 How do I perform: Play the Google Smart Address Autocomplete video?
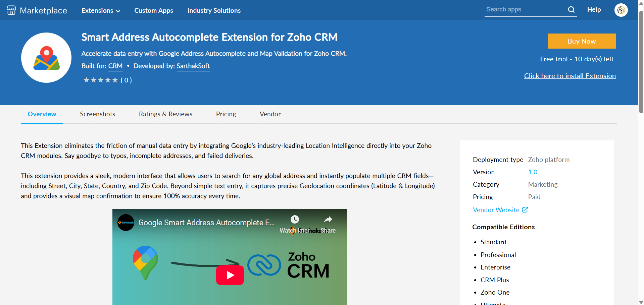(x=230, y=275)
